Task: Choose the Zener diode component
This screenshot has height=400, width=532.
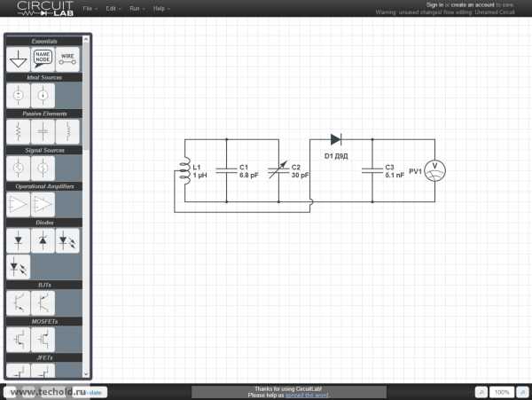Action: tap(43, 240)
